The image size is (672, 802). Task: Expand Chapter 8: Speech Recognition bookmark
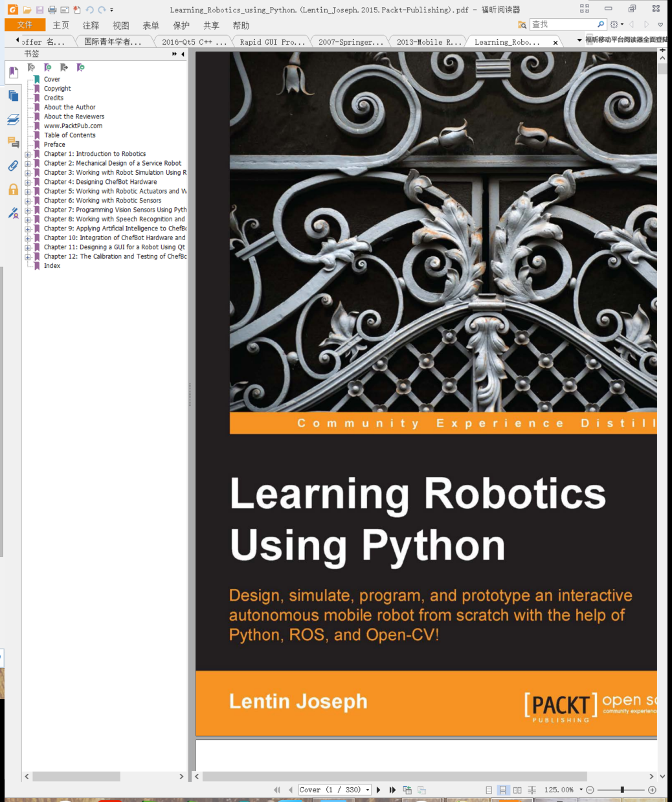point(28,220)
